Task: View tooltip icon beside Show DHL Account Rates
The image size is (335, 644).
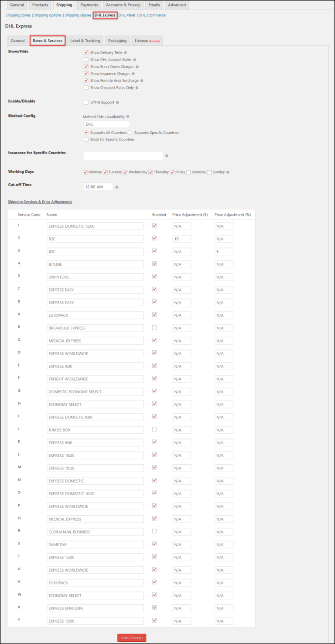Action: click(135, 59)
